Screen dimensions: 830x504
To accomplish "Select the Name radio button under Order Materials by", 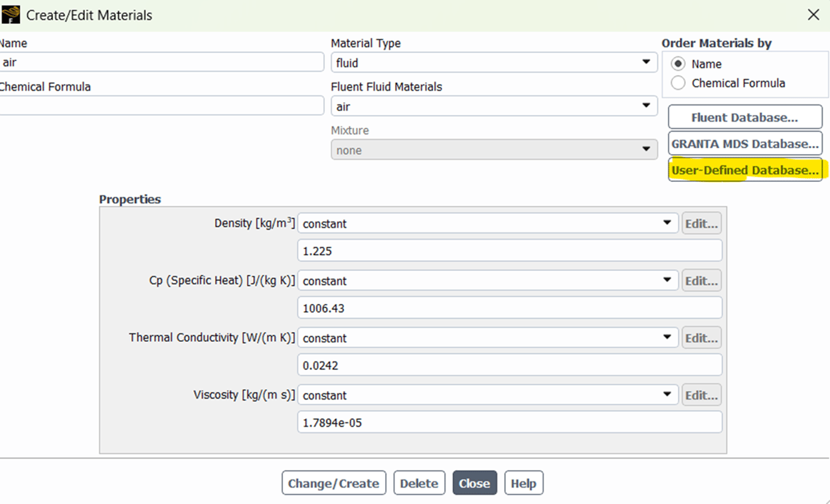I will pyautogui.click(x=678, y=63).
